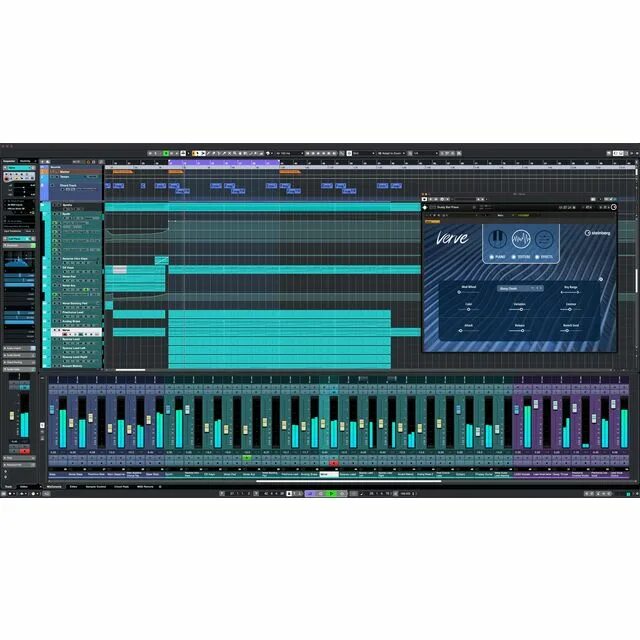The image size is (640, 640).
Task: Open the MixConsole lower zone tab
Action: (x=54, y=487)
